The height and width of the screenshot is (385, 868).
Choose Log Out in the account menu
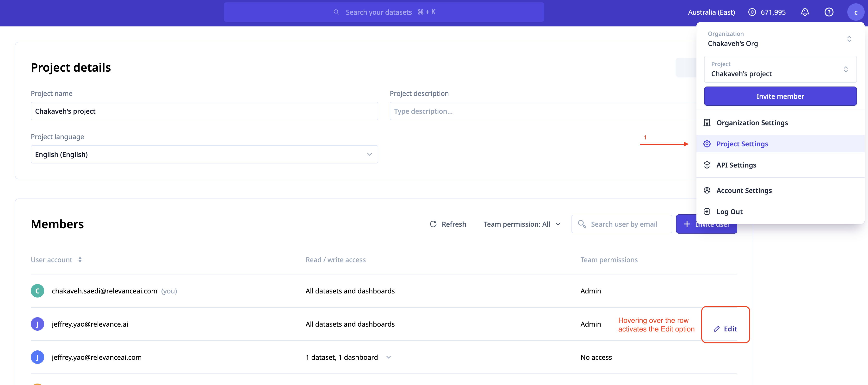click(x=729, y=211)
